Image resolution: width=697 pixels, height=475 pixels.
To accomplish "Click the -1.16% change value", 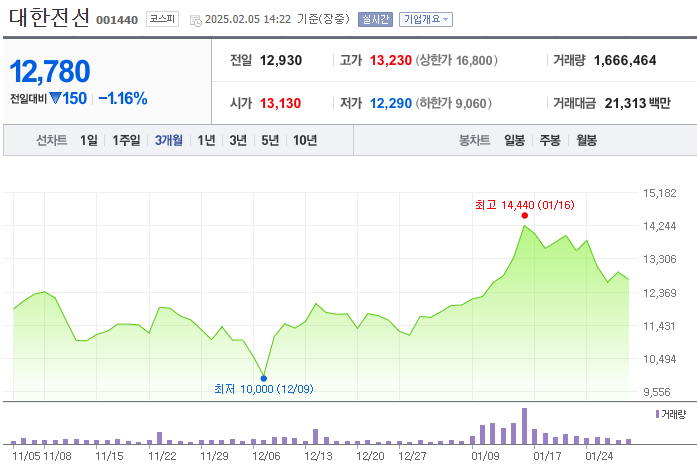I will 123,98.
